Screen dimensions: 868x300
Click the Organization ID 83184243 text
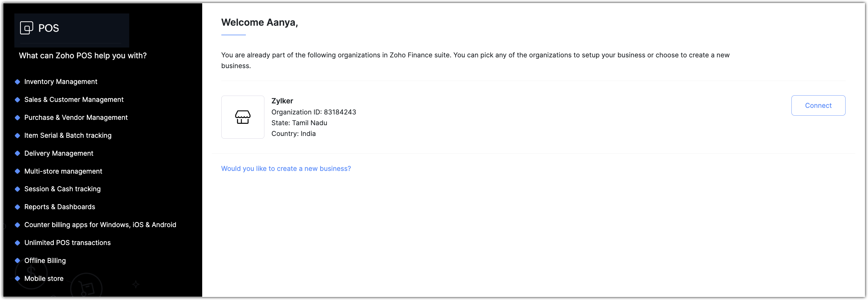[313, 112]
